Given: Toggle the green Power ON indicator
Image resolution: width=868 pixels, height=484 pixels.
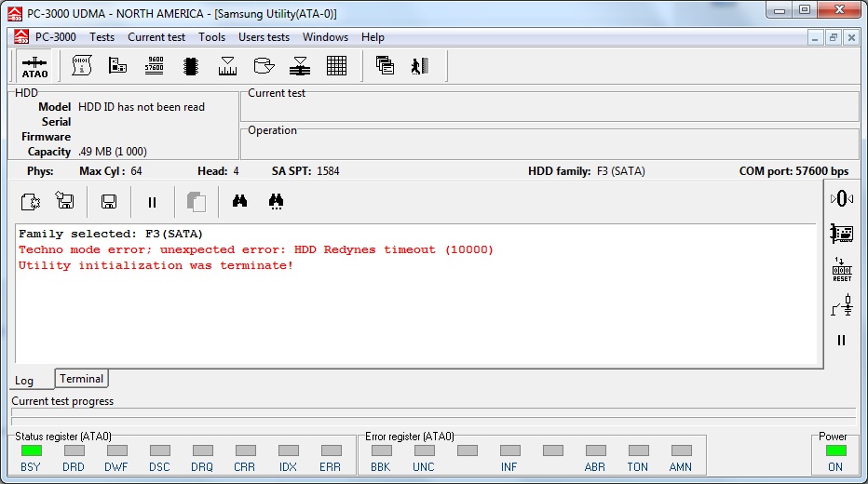Looking at the screenshot, I should [836, 450].
